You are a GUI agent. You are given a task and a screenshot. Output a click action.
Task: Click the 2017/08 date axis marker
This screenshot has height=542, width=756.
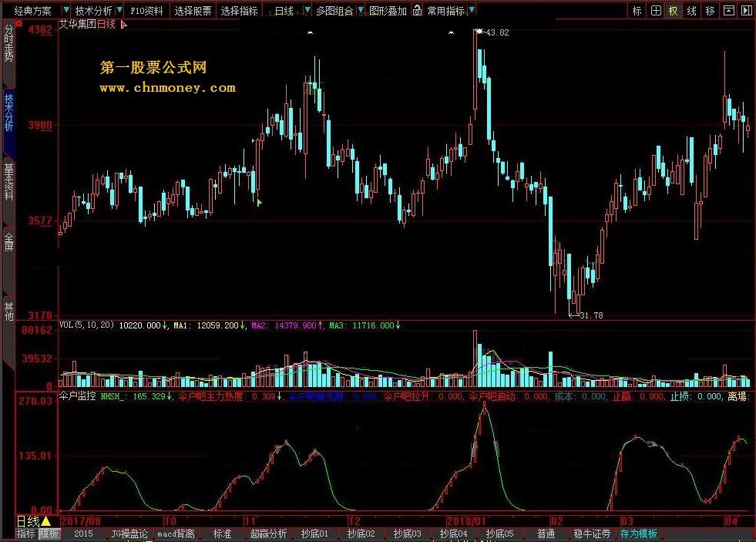(81, 521)
